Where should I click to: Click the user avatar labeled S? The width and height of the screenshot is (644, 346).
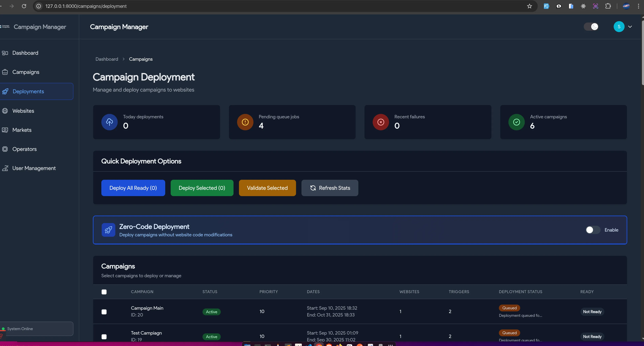coord(619,27)
